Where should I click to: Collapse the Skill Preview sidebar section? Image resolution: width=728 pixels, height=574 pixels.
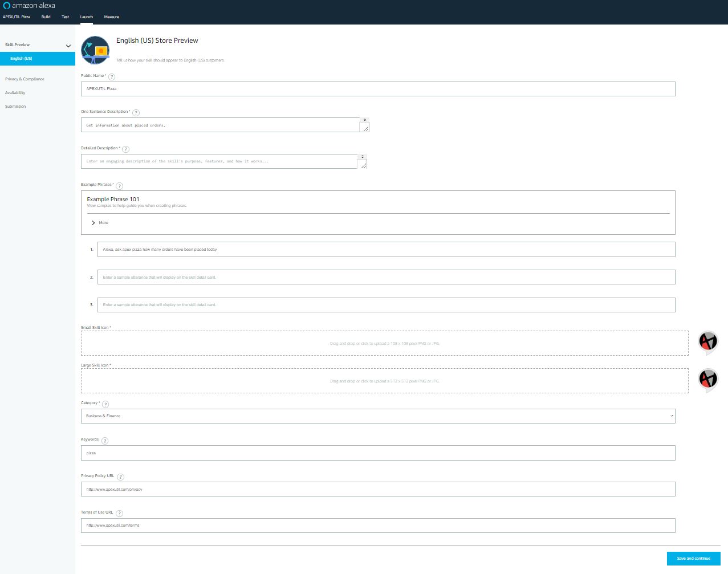tap(68, 46)
